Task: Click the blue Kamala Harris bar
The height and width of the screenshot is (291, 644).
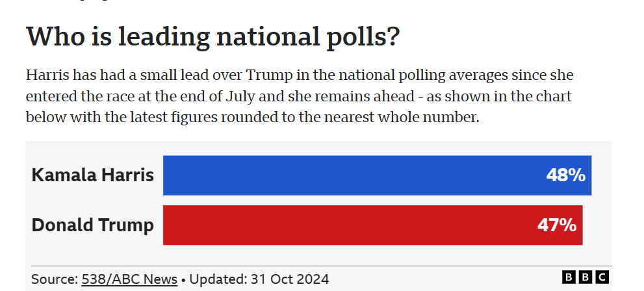Action: 377,175
